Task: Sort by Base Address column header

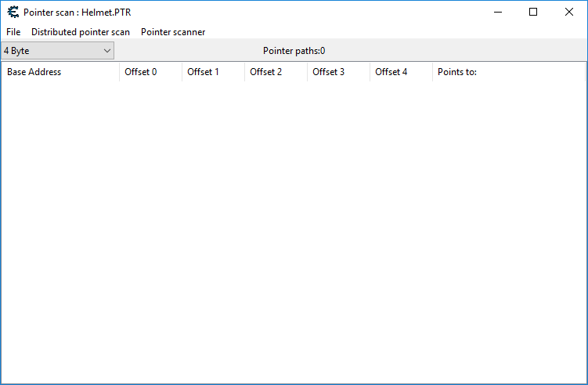Action: click(60, 72)
